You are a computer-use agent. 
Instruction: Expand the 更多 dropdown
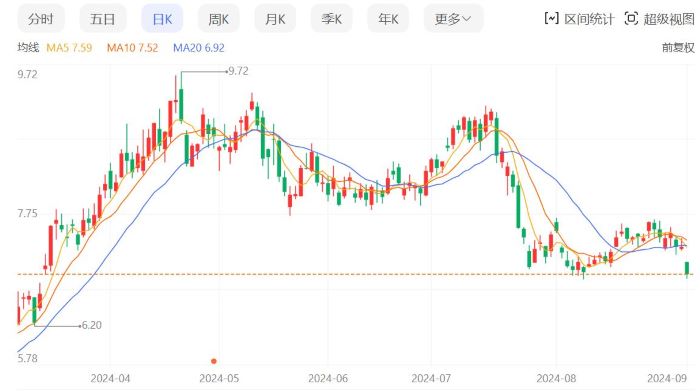pyautogui.click(x=453, y=19)
